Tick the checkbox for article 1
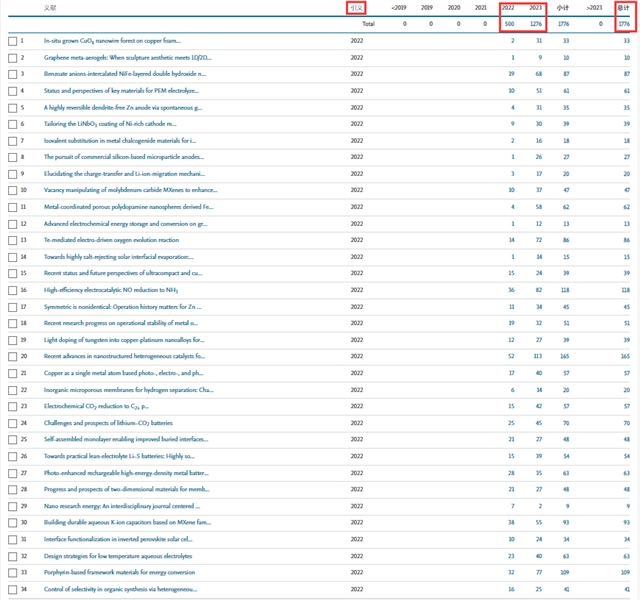 tap(12, 41)
